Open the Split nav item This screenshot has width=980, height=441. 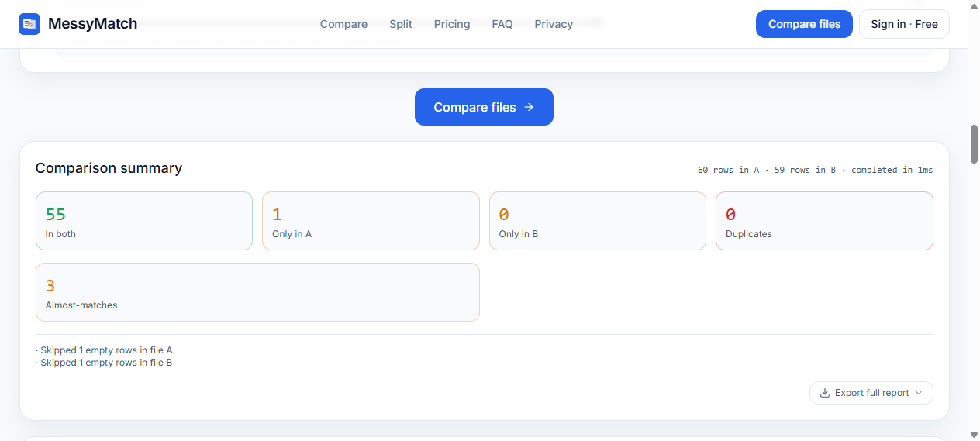coord(401,24)
